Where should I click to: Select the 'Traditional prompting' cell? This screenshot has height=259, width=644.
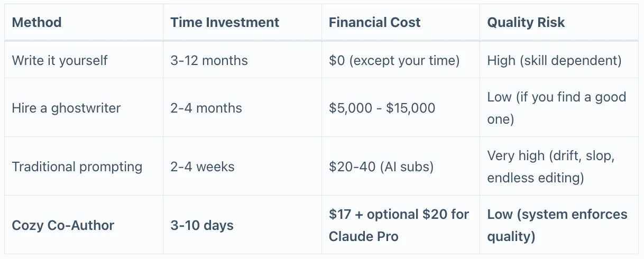click(84, 166)
